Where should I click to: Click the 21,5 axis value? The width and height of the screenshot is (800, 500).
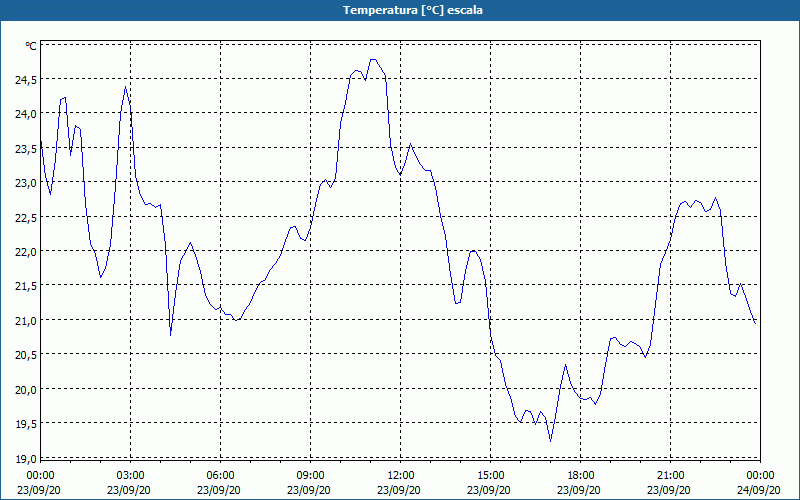coord(26,286)
